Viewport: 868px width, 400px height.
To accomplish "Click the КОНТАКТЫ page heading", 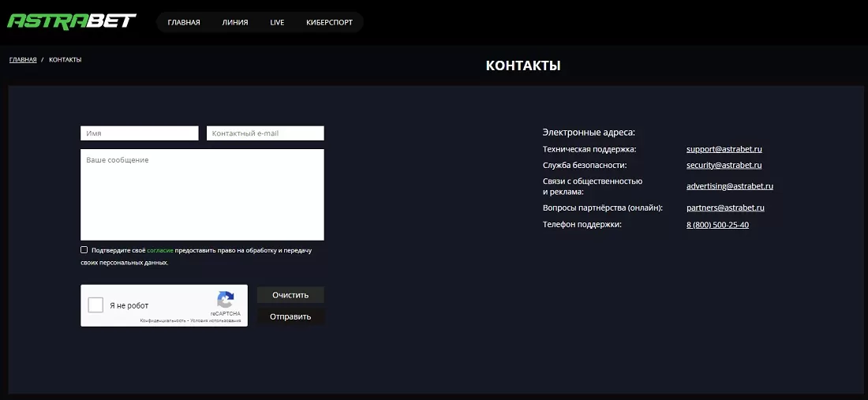I will (x=523, y=65).
